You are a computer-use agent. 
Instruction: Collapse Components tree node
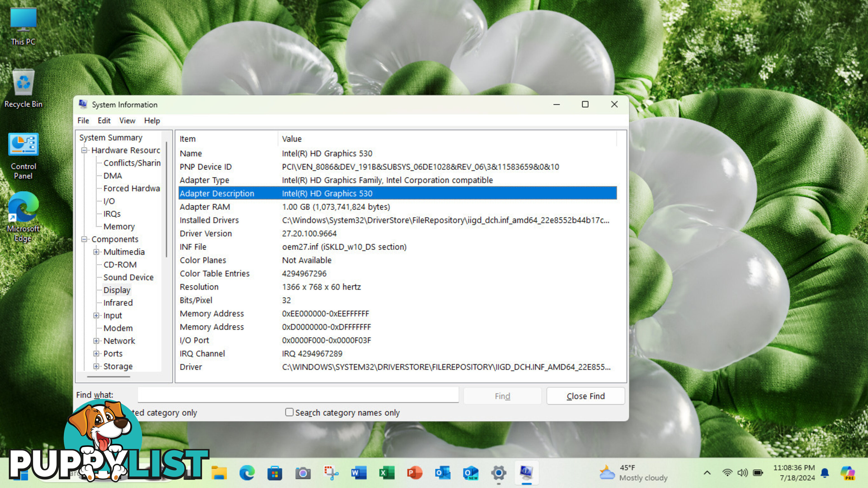coord(84,239)
